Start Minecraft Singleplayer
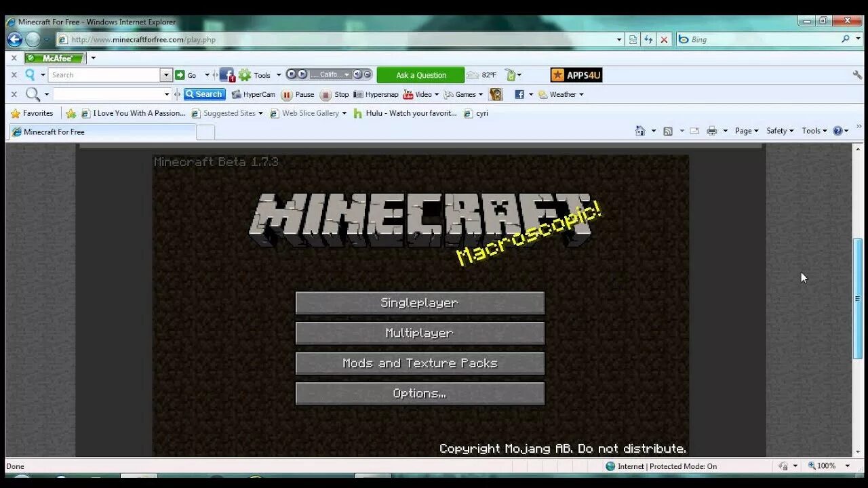Viewport: 868px width, 488px height. (x=420, y=303)
